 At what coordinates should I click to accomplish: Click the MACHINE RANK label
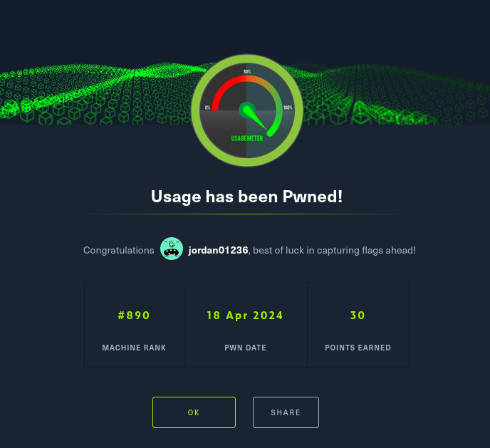point(134,348)
